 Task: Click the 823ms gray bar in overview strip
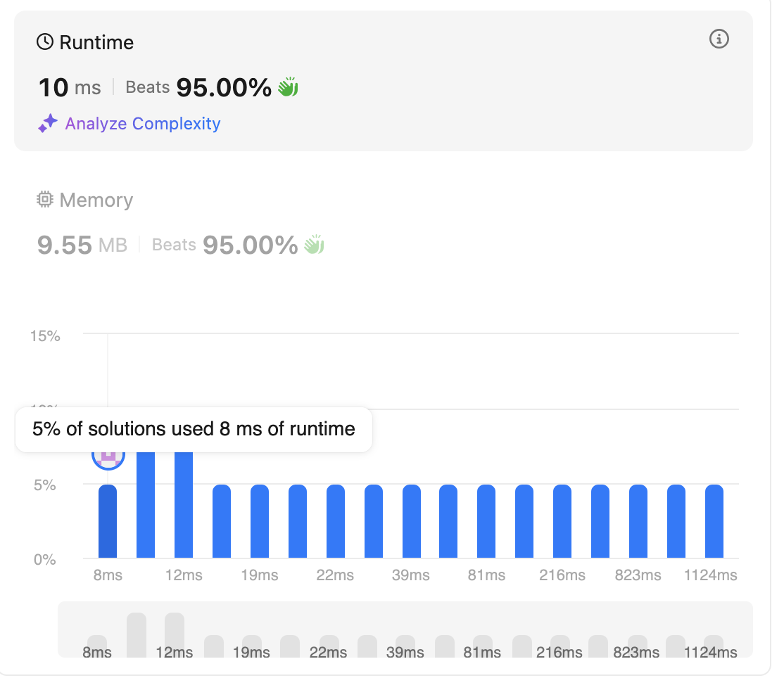638,643
